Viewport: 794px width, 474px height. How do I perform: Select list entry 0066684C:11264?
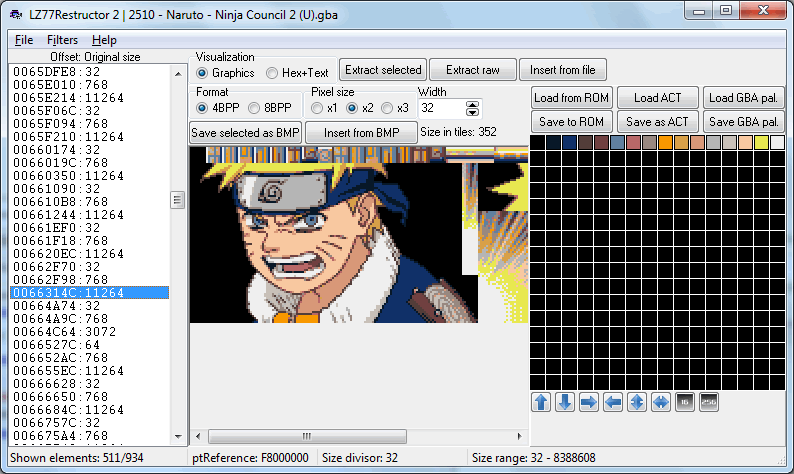[89, 410]
